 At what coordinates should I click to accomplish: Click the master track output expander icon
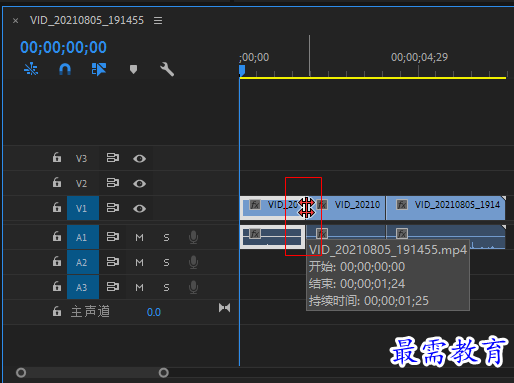[x=224, y=308]
